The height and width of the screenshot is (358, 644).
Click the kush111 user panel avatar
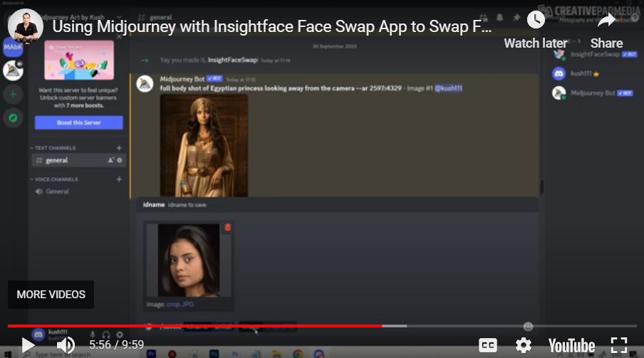click(38, 335)
